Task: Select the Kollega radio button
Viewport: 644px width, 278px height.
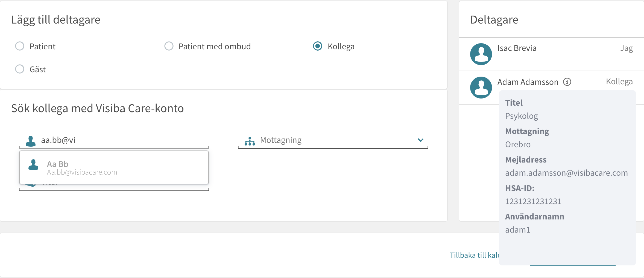Action: click(x=318, y=46)
